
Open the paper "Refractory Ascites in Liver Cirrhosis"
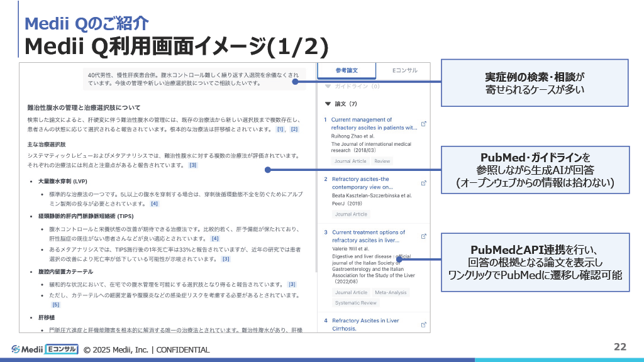click(366, 323)
